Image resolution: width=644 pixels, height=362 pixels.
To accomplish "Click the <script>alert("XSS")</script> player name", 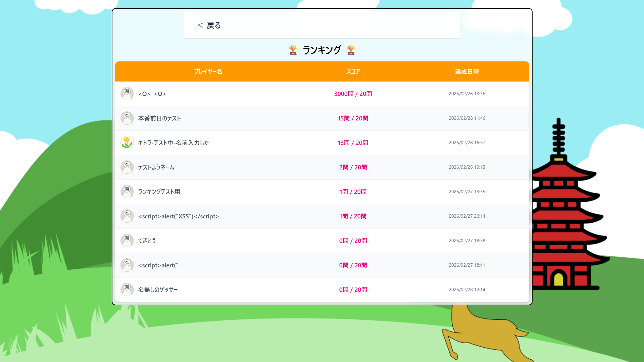I will click(179, 216).
